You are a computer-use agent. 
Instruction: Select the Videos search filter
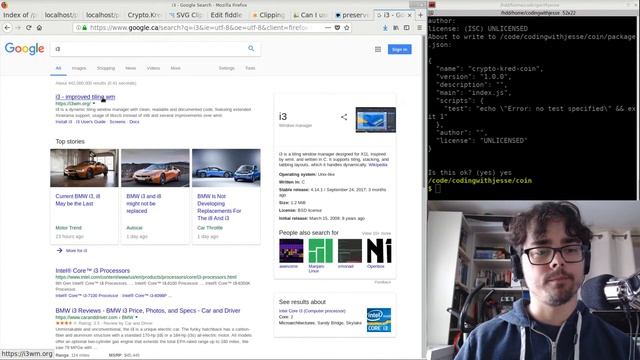click(x=153, y=68)
